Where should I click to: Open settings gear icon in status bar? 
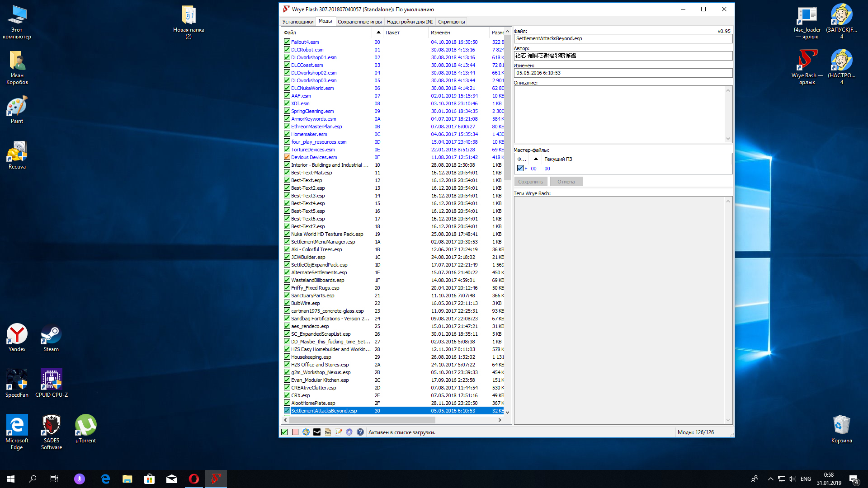(349, 432)
